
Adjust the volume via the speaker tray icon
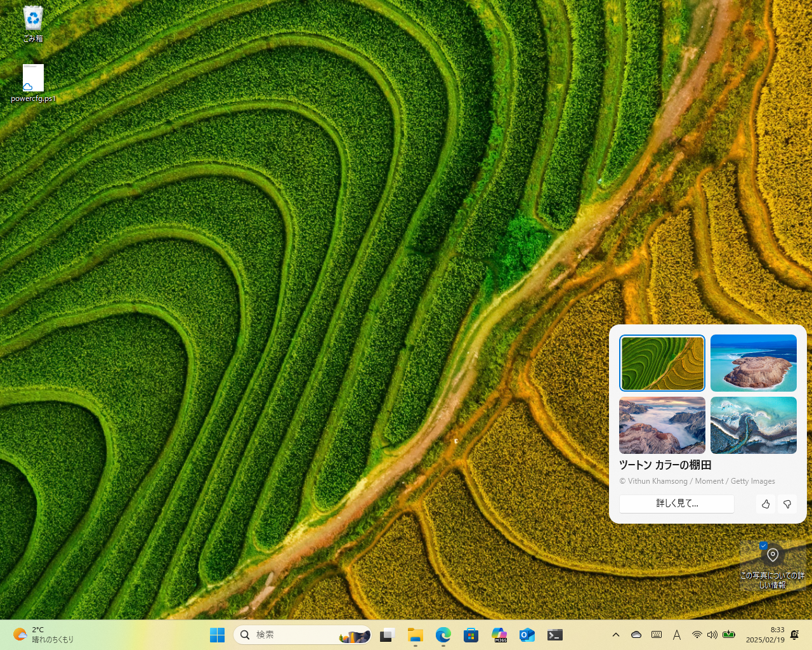pyautogui.click(x=712, y=634)
